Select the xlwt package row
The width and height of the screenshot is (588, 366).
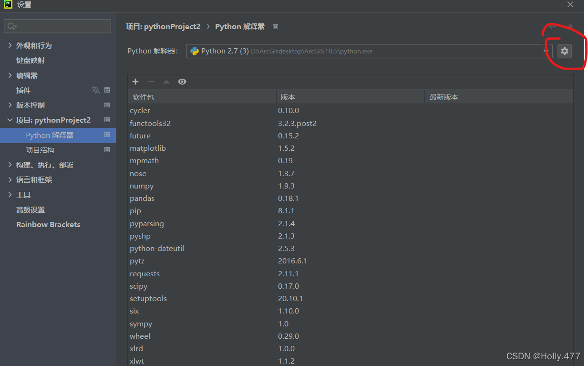[351, 361]
